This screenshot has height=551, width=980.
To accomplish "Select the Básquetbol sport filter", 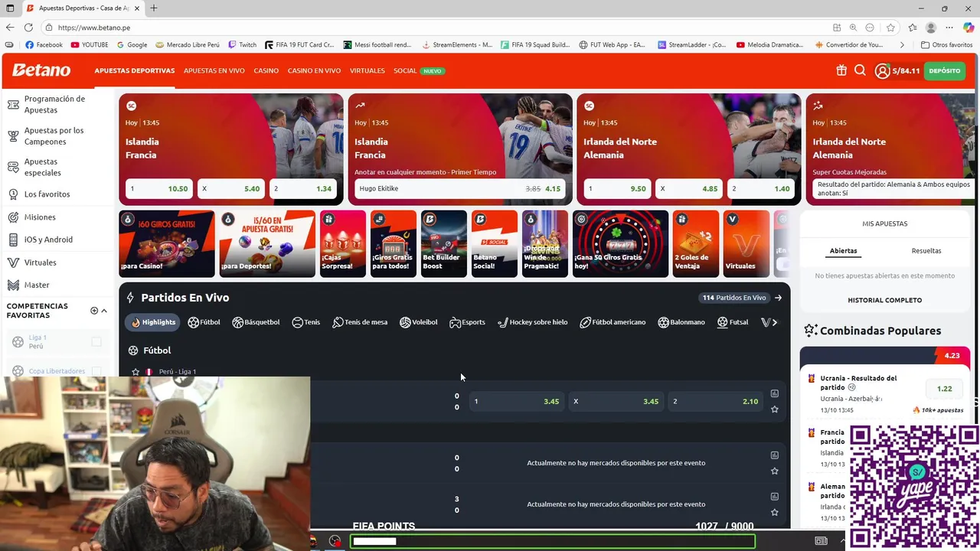I will 256,322.
